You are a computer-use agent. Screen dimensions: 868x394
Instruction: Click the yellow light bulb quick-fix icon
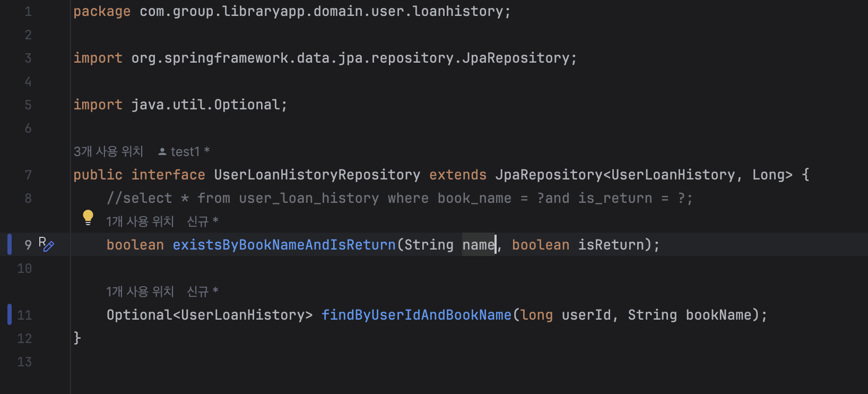click(88, 217)
